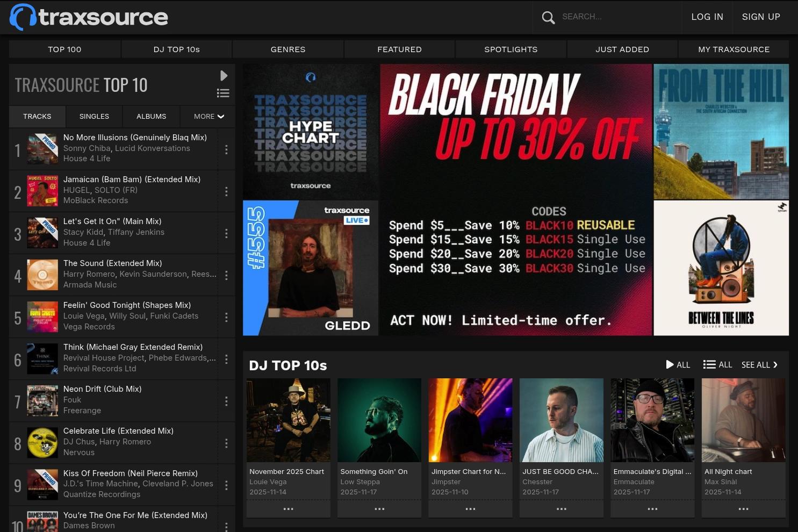Click Jamaican (Bam Bam) cover art

tap(42, 191)
